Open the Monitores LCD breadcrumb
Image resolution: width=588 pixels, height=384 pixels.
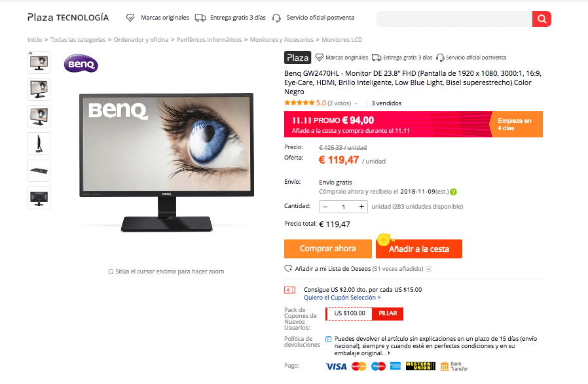tap(342, 40)
